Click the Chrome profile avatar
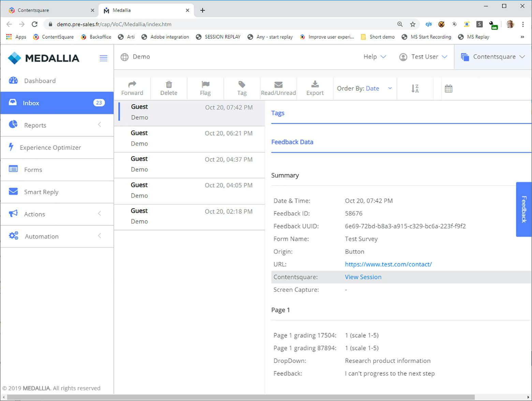This screenshot has height=401, width=532. 510,24
